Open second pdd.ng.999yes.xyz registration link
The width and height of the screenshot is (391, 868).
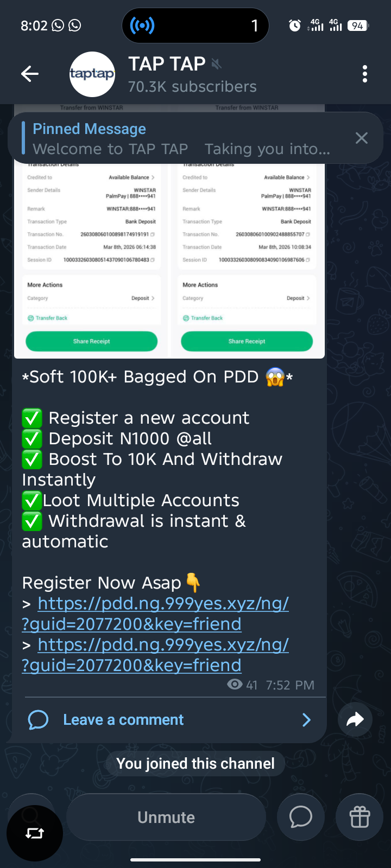(x=155, y=655)
